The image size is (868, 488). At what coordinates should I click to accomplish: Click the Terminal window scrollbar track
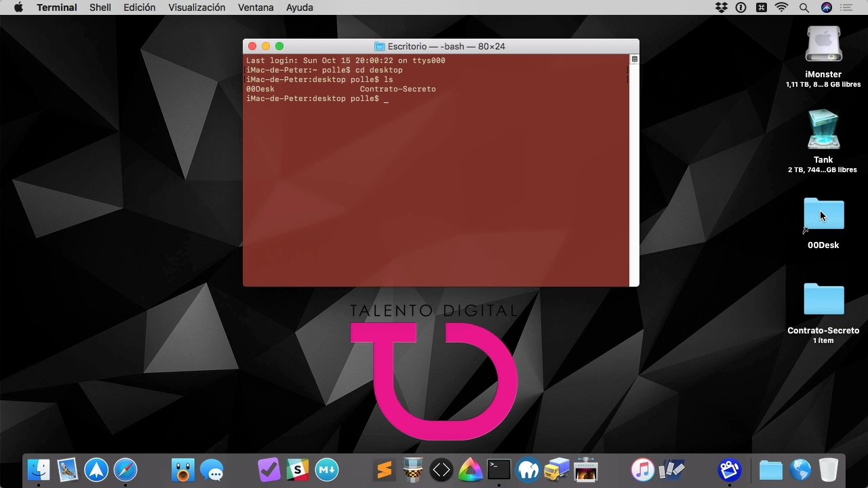634,175
